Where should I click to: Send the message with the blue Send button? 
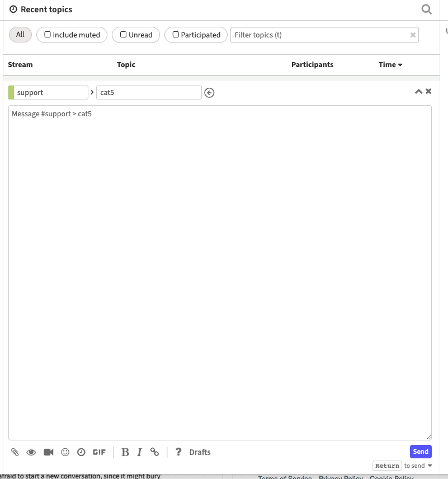[420, 451]
